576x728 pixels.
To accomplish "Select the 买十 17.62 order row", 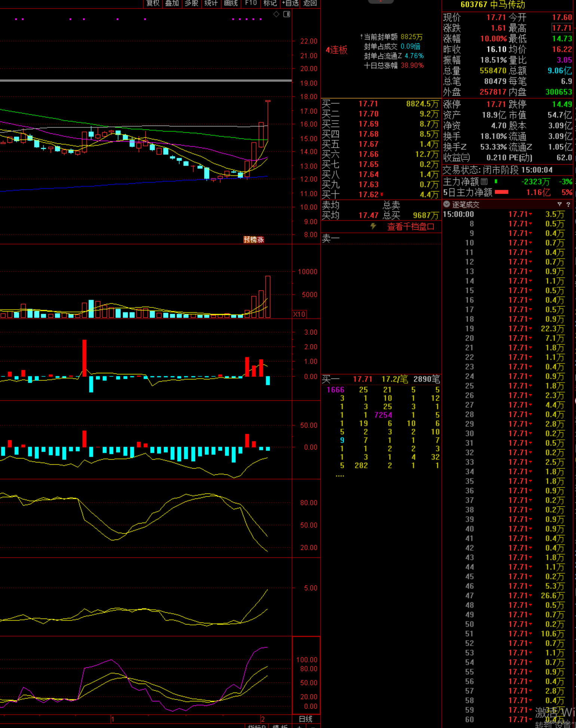I will point(381,195).
